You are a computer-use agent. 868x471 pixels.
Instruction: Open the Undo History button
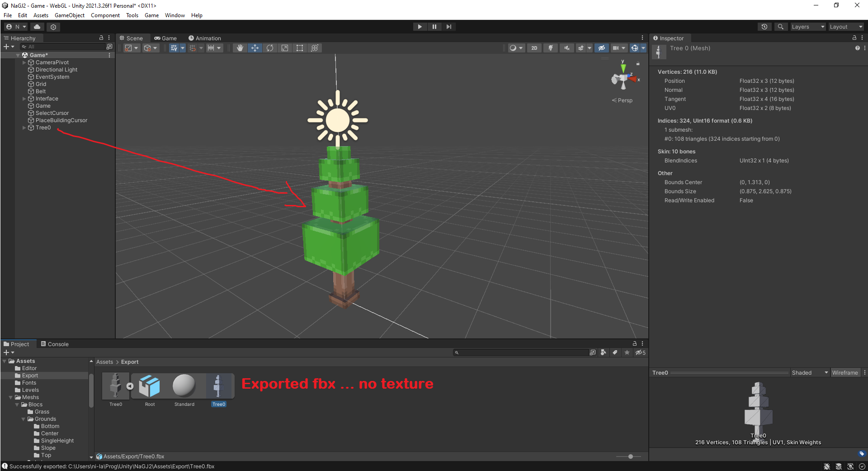click(764, 27)
